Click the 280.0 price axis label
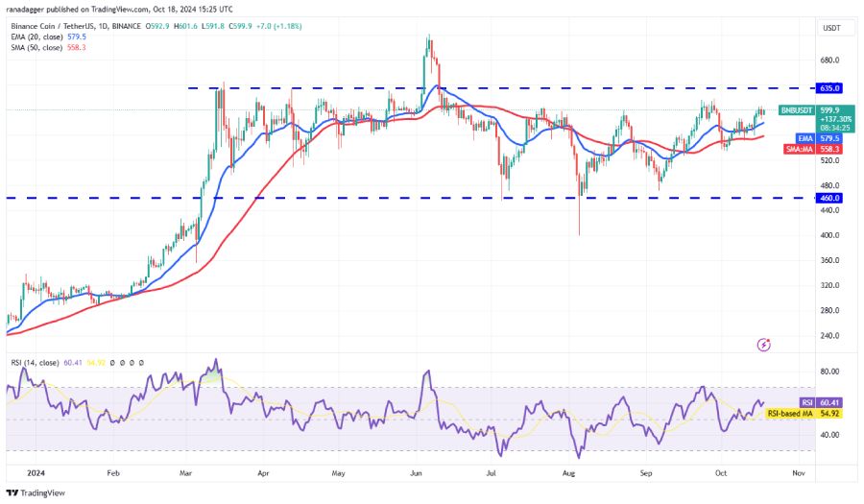This screenshot has height=504, width=864. click(x=829, y=311)
